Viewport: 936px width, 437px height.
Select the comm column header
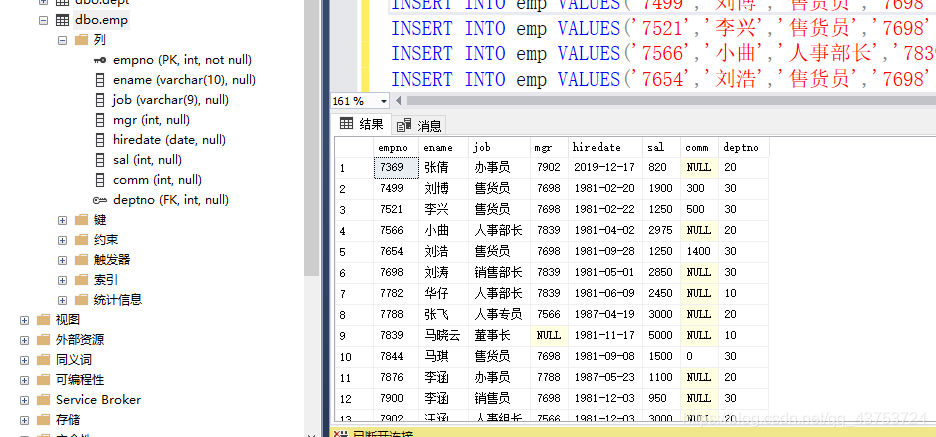700,147
